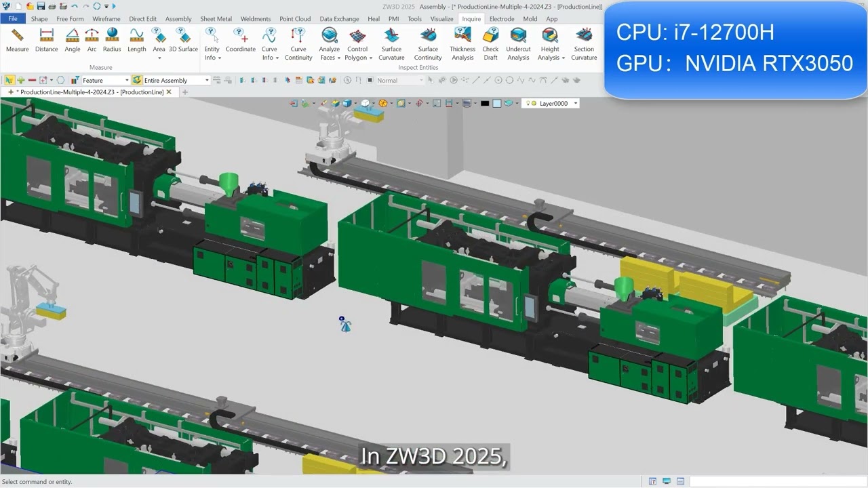Open the File menu
Viewport: 868px width, 488px height.
pos(13,19)
